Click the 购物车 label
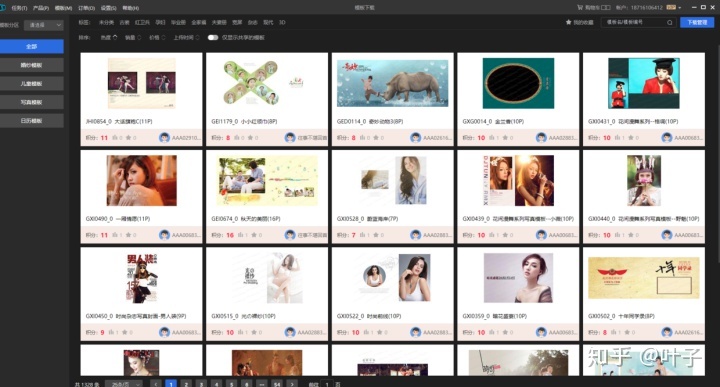720x387 pixels. (593, 8)
